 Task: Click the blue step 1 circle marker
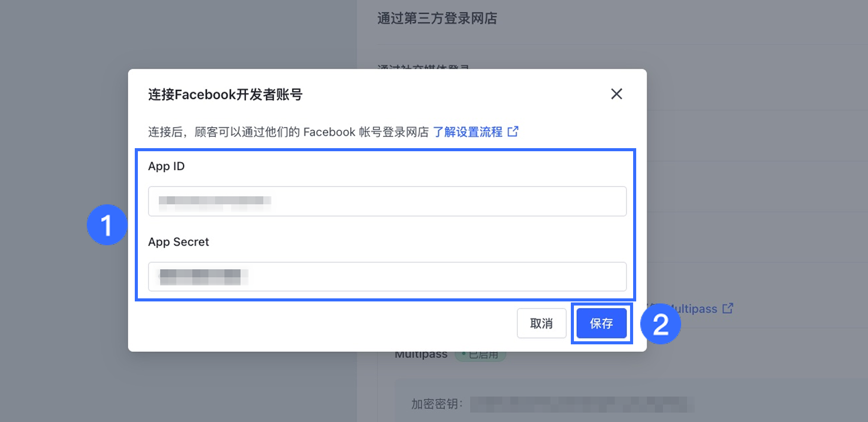coord(107,225)
